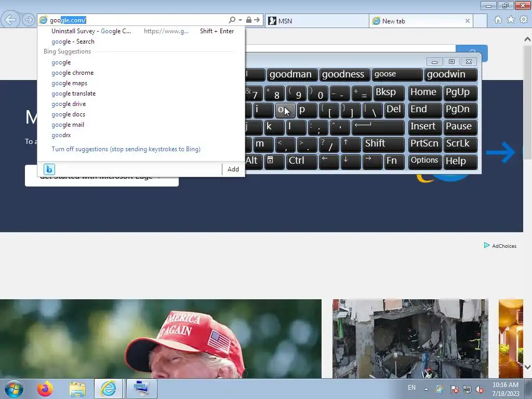This screenshot has width=532, height=399.
Task: Choose suggestion 'google maps'
Action: point(141,83)
